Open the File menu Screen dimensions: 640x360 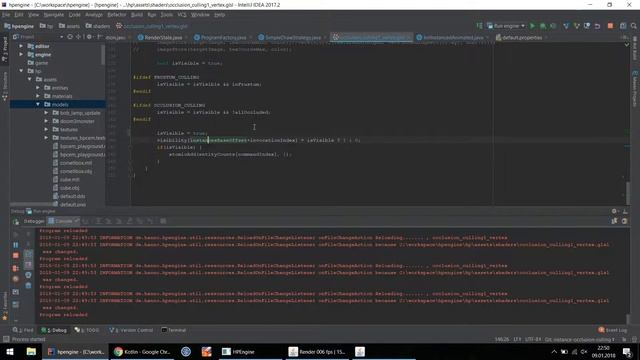coord(6,15)
